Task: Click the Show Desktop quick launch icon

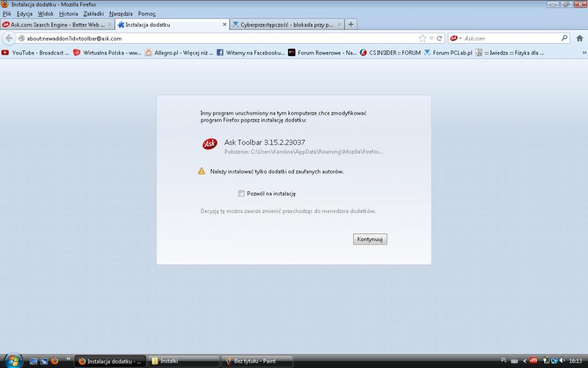Action: (33, 361)
